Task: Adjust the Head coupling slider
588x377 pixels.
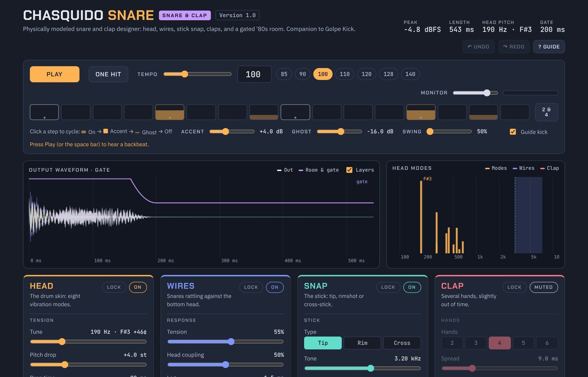Action: [225, 364]
